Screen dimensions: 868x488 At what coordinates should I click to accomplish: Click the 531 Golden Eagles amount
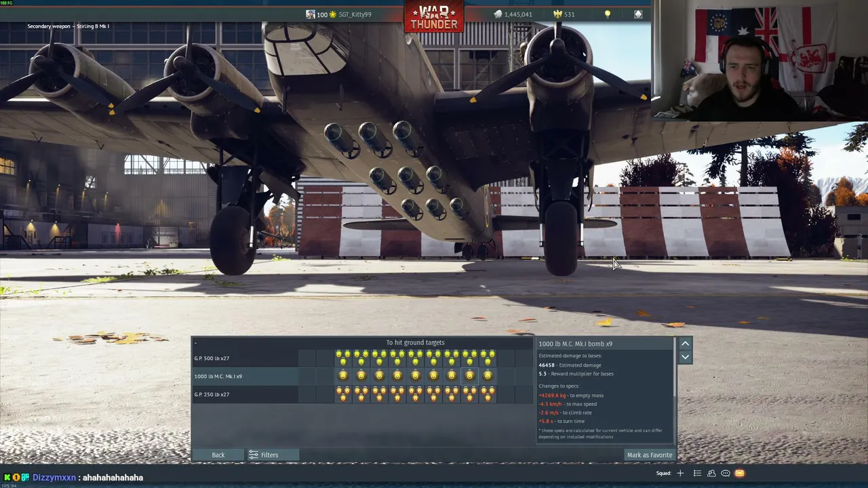tap(569, 14)
